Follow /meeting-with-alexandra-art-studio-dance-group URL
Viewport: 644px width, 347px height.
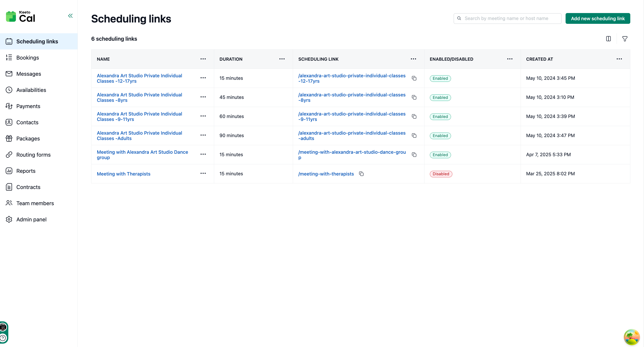pyautogui.click(x=352, y=155)
